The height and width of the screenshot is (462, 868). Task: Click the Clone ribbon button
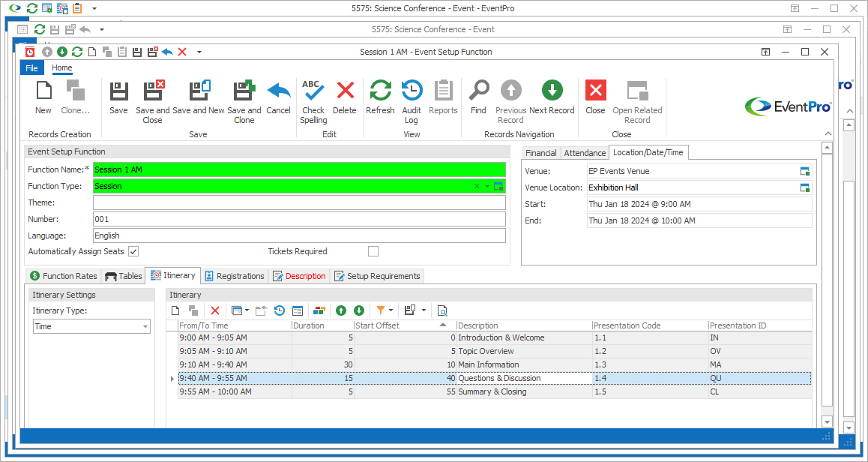tap(75, 97)
